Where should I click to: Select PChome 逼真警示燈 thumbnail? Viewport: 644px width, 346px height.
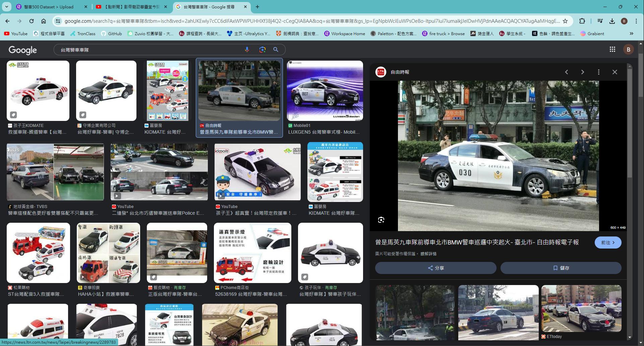point(252,253)
